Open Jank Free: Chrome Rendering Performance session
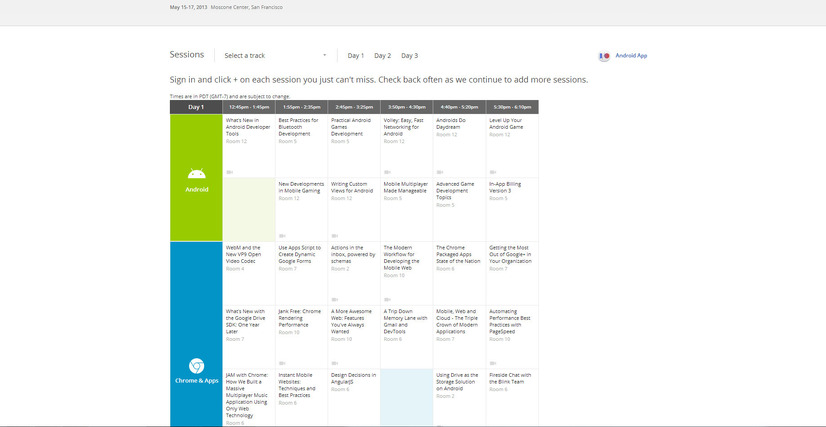 coord(300,318)
